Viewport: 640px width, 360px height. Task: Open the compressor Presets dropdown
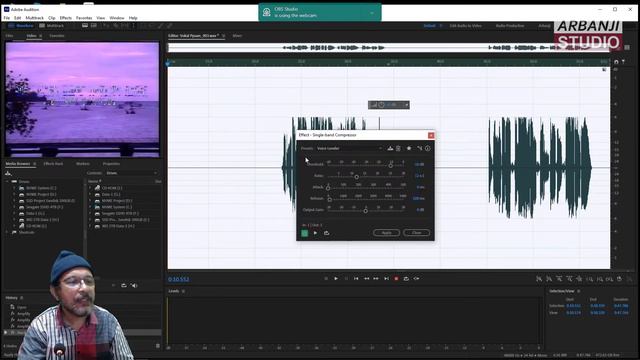pos(349,148)
